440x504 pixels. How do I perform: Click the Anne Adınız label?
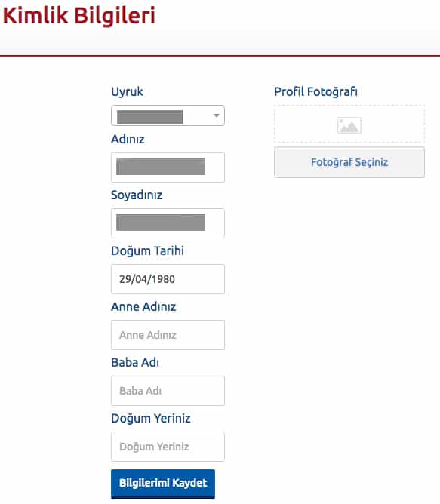tap(143, 306)
